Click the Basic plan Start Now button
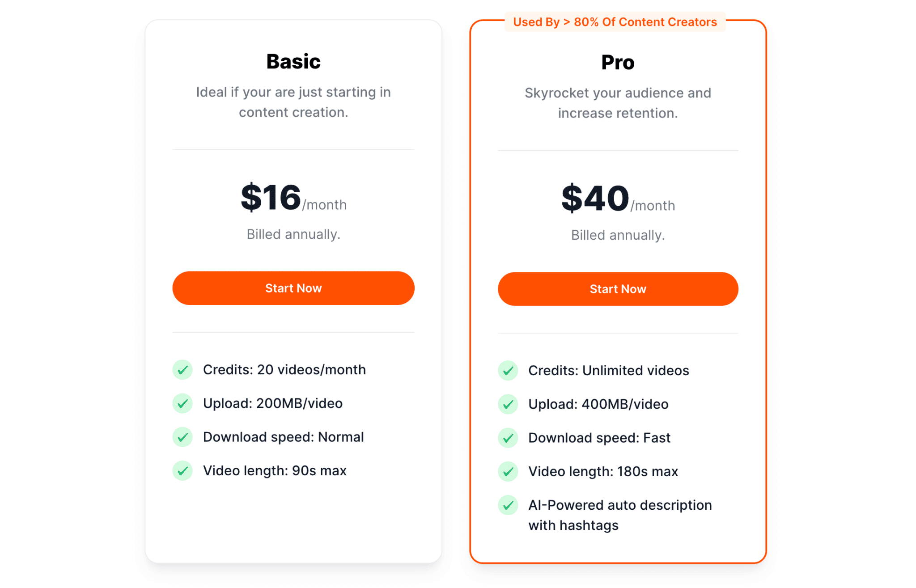The width and height of the screenshot is (916, 588). pyautogui.click(x=293, y=288)
